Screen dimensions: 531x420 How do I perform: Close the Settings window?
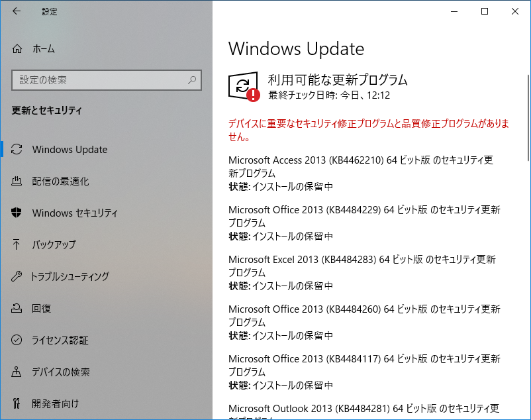[x=515, y=11]
